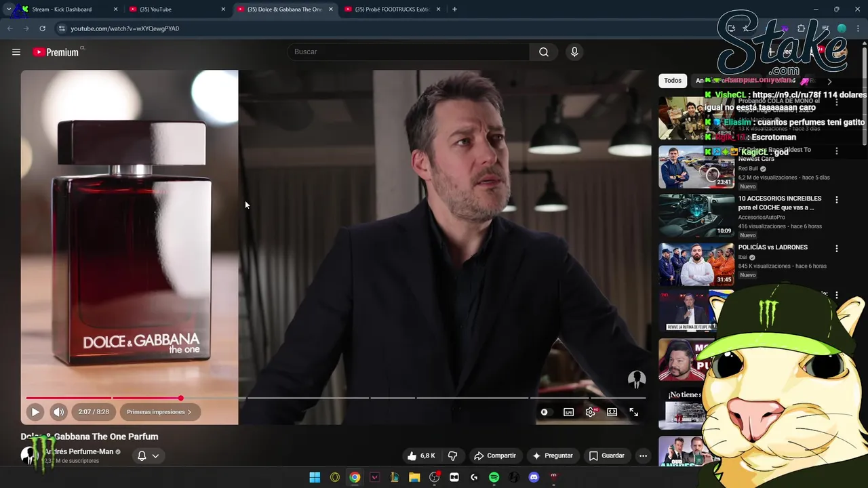Focus the Buscar search field
Screen dimensions: 868x488
(409, 52)
